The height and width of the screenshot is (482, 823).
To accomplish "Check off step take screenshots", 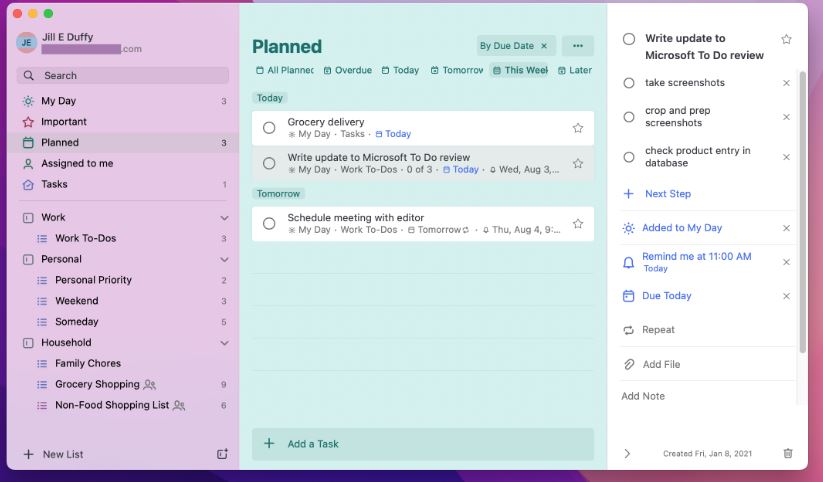I will (629, 83).
